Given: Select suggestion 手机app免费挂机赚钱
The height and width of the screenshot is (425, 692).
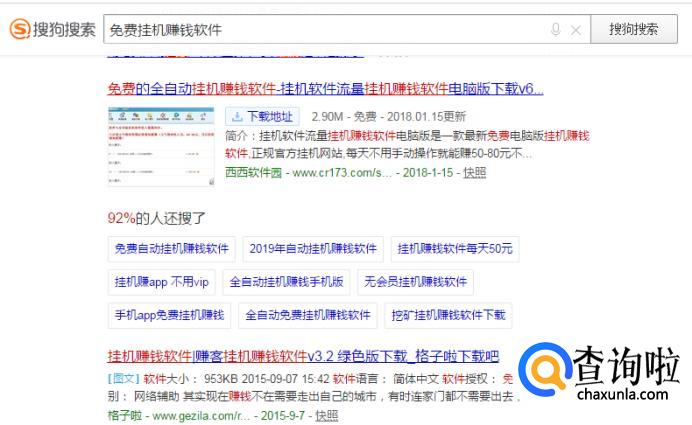Looking at the screenshot, I should pyautogui.click(x=169, y=315).
